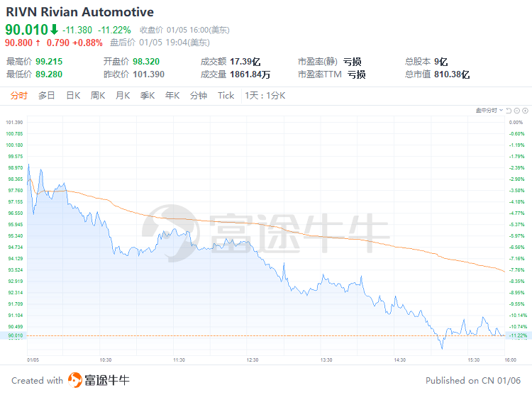Click the 101.390 top y-axis label
Viewport: 532px width, 395px height.
tap(14, 123)
